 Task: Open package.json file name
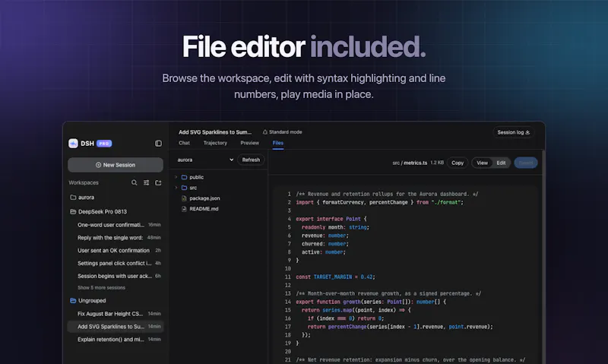coord(204,198)
